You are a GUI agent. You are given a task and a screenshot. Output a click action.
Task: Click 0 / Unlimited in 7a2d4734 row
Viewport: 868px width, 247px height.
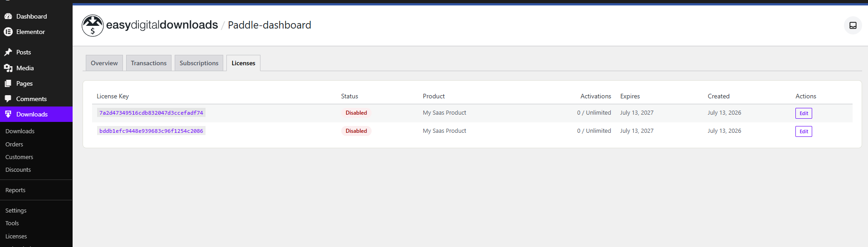pos(594,112)
